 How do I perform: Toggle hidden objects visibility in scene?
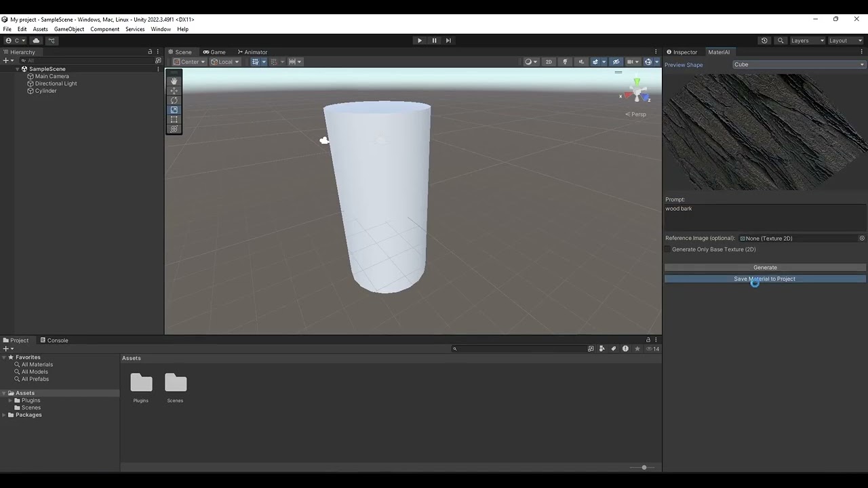point(616,62)
